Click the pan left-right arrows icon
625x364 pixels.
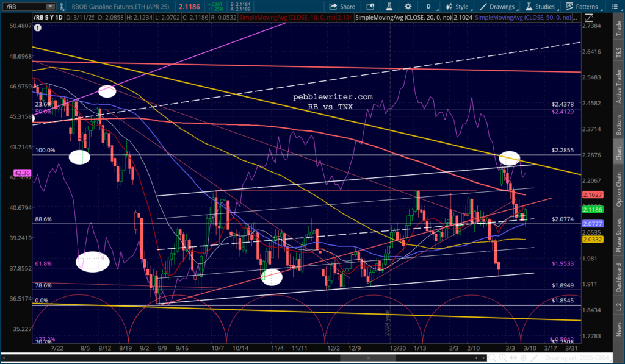(513, 358)
